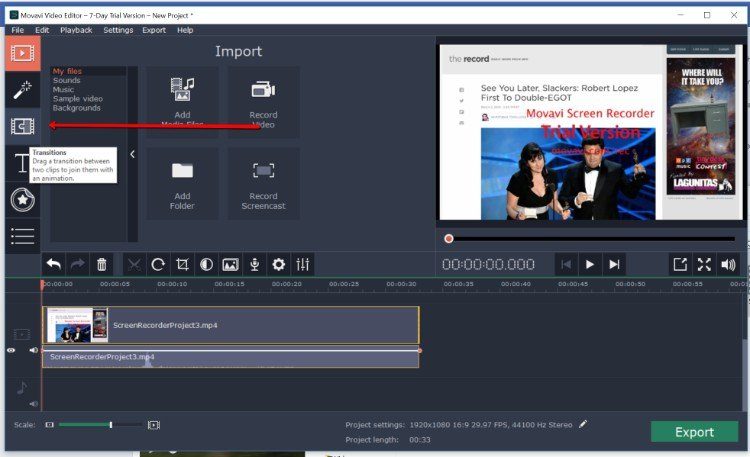The width and height of the screenshot is (750, 457).
Task: Open the More tools list tab
Action: coord(22,236)
